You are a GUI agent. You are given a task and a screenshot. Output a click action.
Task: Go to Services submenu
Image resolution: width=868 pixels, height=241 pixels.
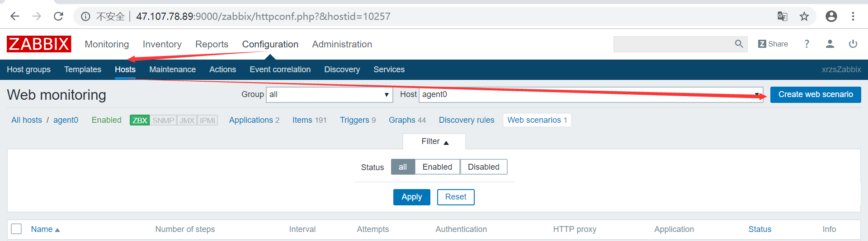(389, 70)
